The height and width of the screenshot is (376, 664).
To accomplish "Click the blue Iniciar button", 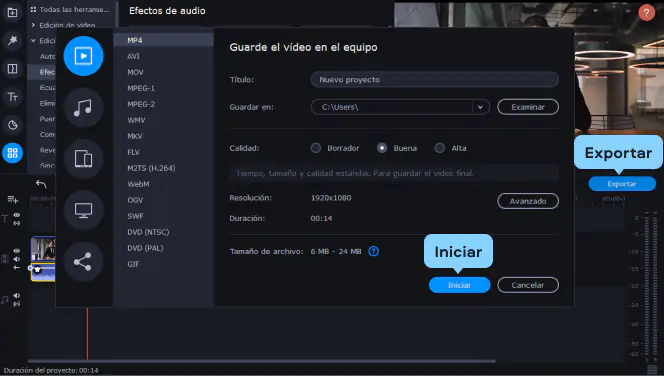I will tap(459, 285).
